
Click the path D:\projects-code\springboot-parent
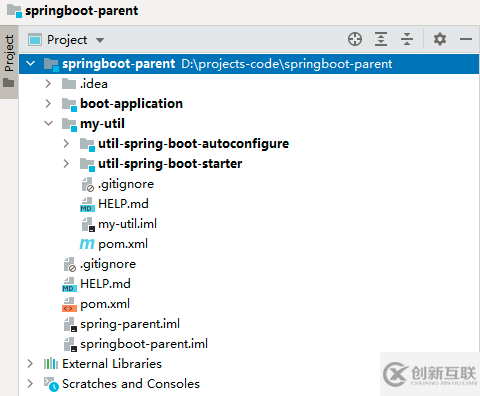[x=287, y=64]
